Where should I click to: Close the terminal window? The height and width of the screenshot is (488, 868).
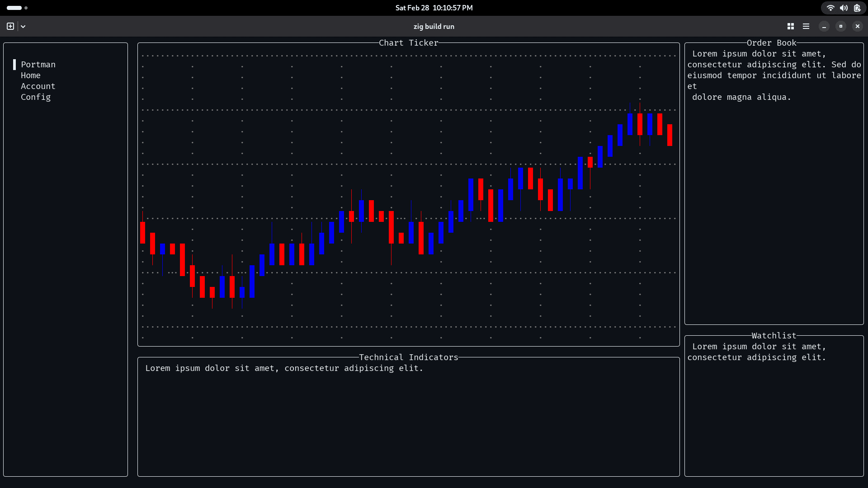[858, 26]
